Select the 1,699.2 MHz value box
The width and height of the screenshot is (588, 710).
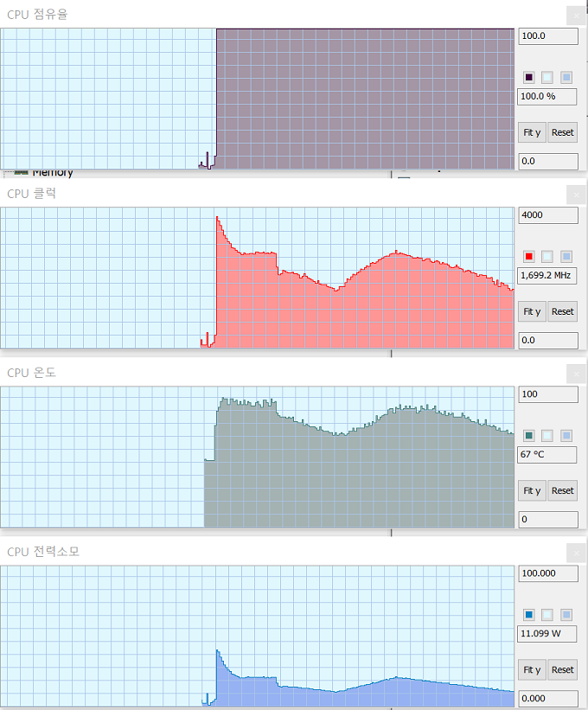(547, 275)
